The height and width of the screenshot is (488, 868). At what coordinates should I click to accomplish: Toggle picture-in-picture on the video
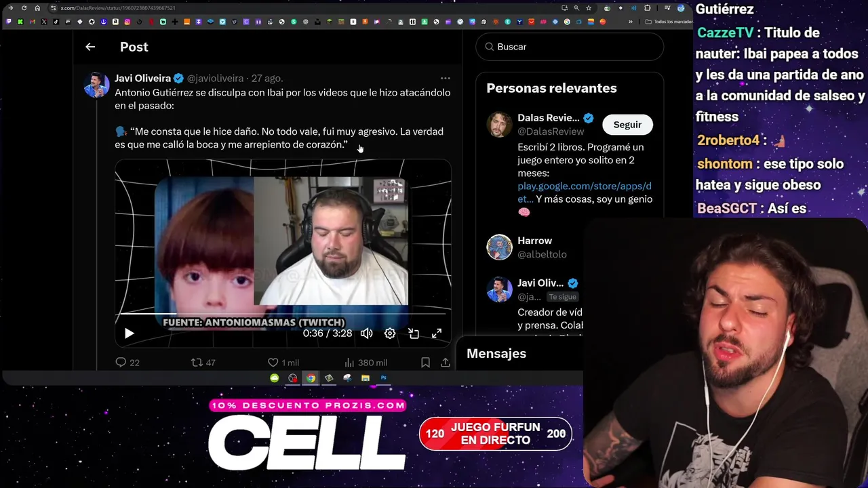(x=414, y=333)
